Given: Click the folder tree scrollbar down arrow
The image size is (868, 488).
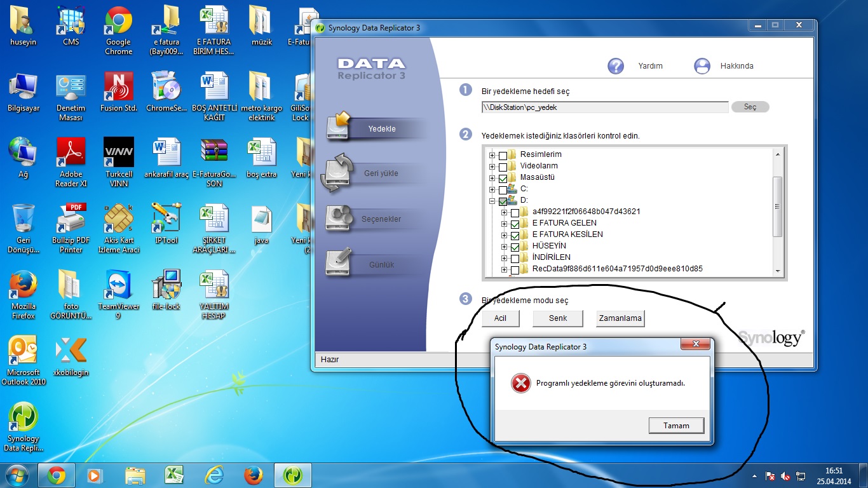Looking at the screenshot, I should [x=778, y=271].
